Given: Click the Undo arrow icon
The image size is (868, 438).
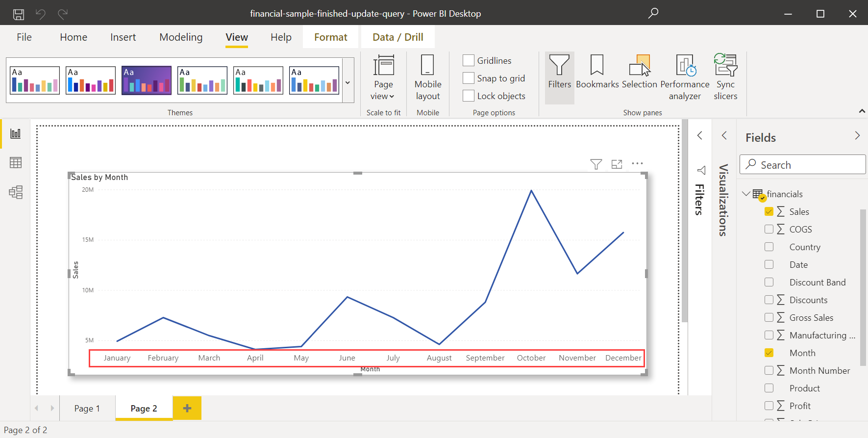Looking at the screenshot, I should (41, 14).
